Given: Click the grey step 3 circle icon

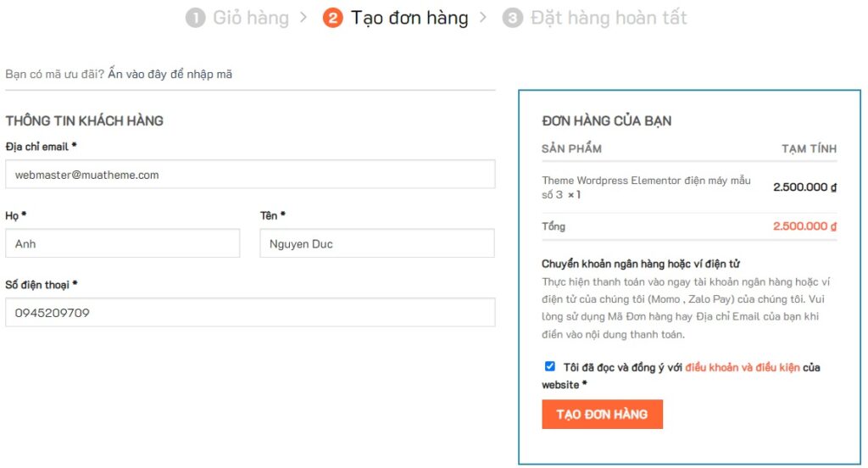Looking at the screenshot, I should point(512,18).
